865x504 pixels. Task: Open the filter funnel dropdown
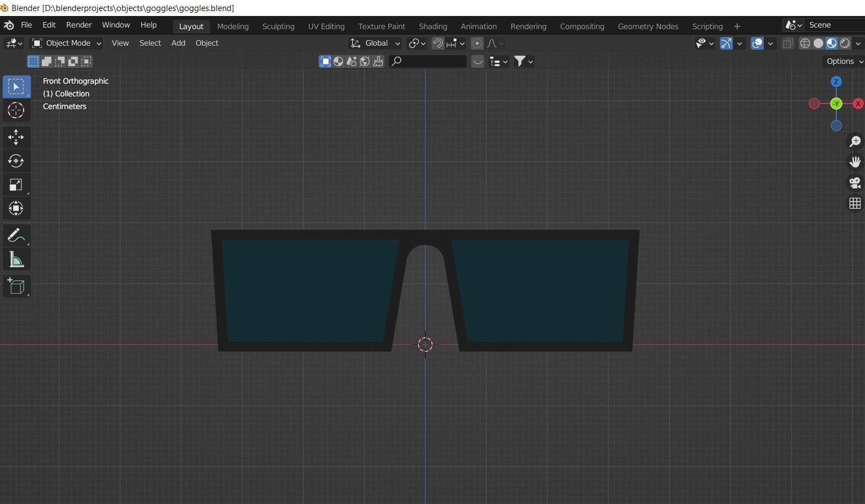(x=524, y=61)
